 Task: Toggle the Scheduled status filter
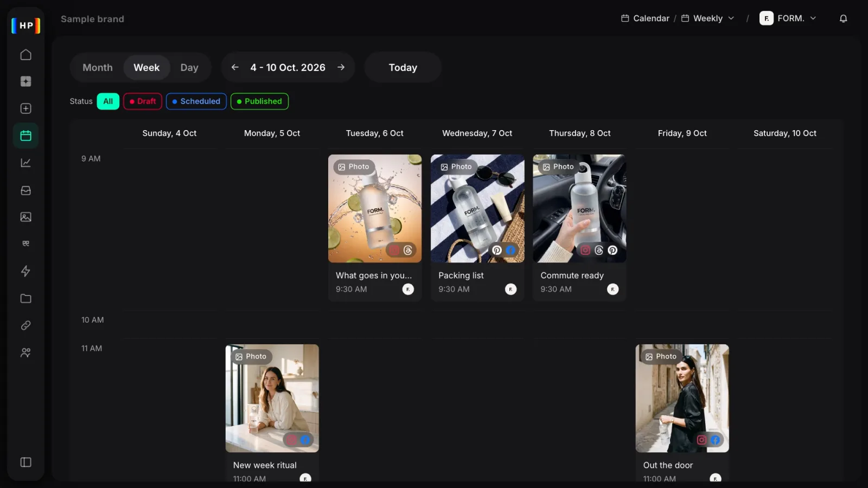(196, 101)
